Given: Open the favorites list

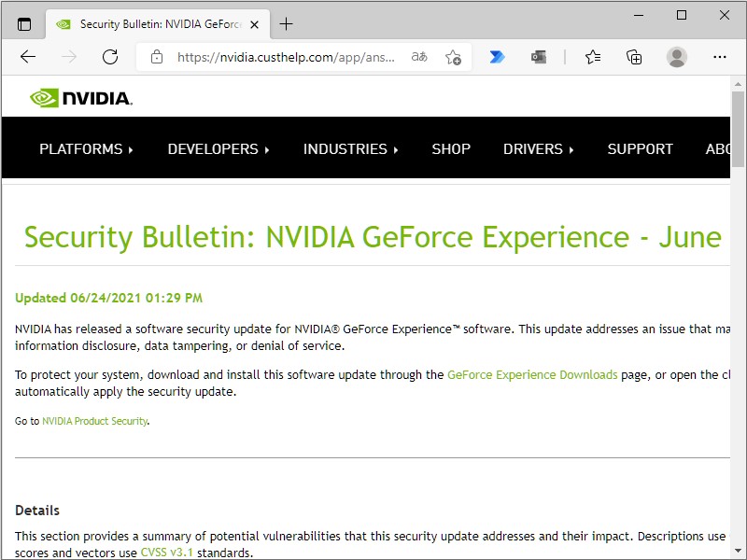Looking at the screenshot, I should [x=593, y=57].
